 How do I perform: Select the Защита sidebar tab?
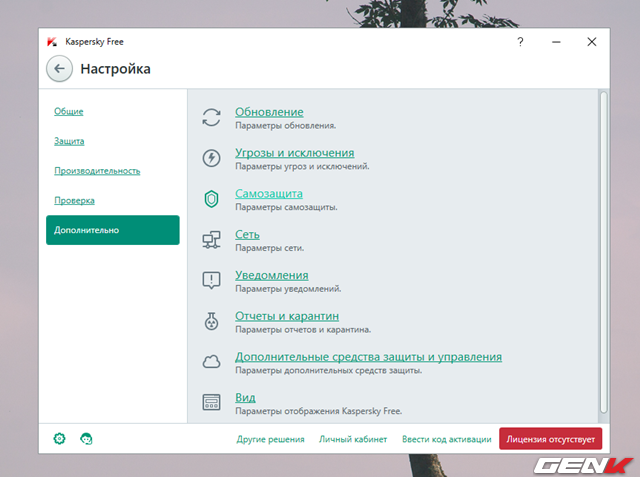69,141
